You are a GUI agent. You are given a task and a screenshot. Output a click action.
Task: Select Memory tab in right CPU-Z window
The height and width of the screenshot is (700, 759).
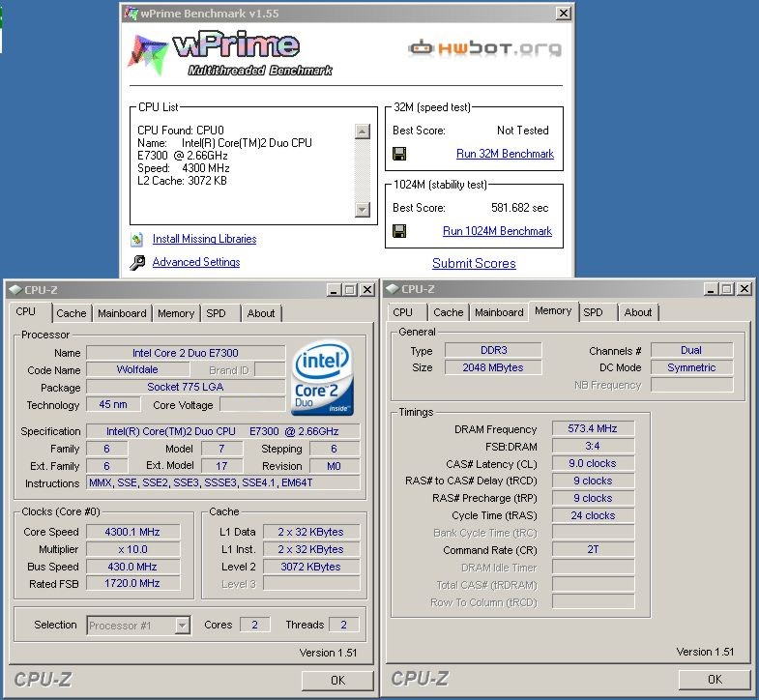tap(553, 310)
